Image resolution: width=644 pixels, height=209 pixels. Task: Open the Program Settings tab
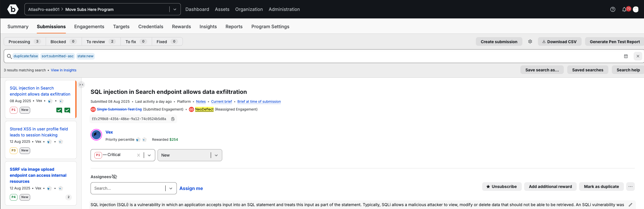(x=270, y=26)
